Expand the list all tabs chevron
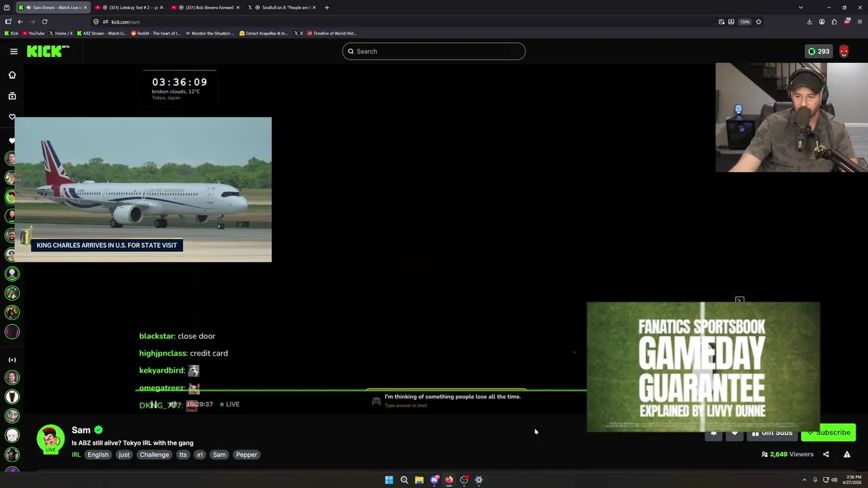Viewport: 868px width, 488px height. pyautogui.click(x=800, y=7)
